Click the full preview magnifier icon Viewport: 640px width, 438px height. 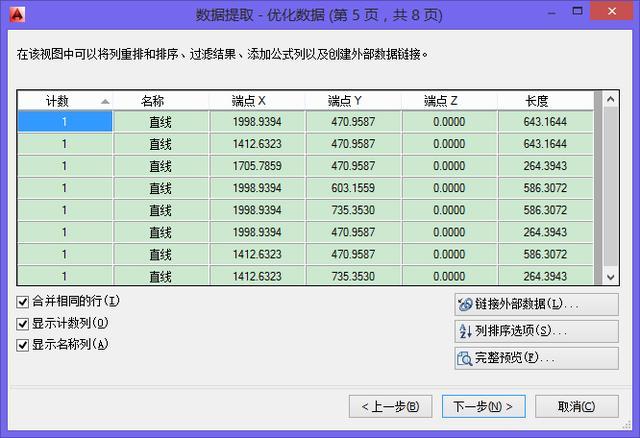(x=464, y=358)
